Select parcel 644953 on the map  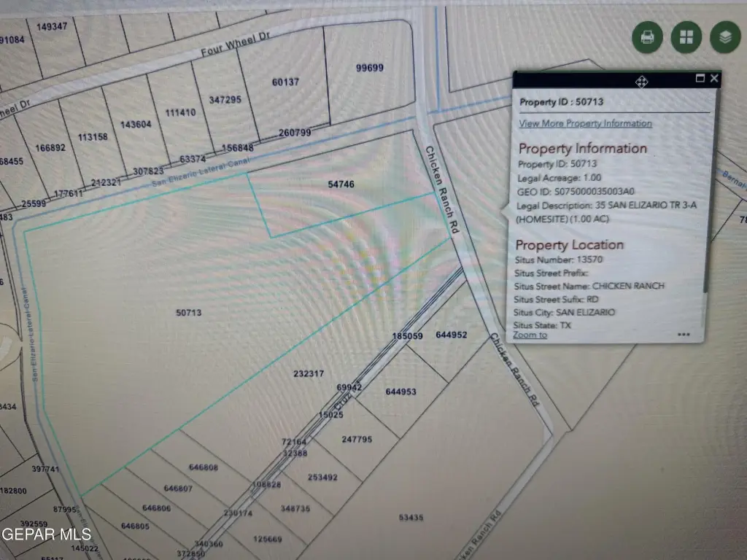[x=400, y=392]
